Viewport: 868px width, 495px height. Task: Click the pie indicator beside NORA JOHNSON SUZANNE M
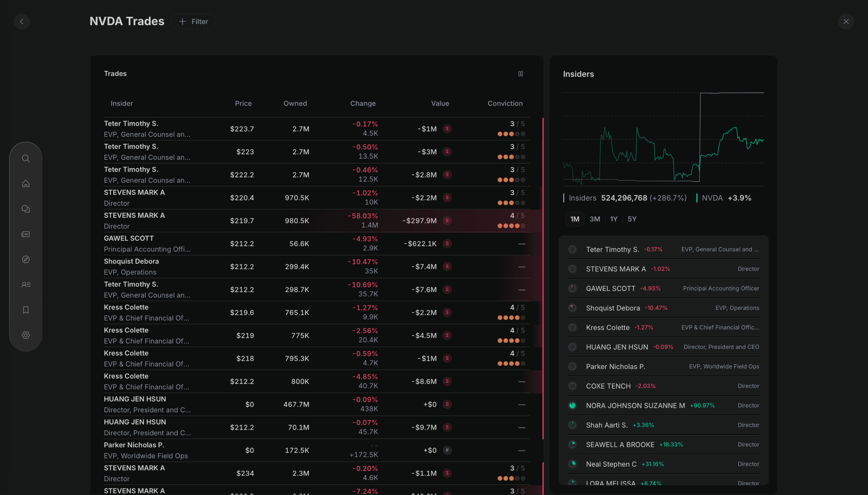572,405
